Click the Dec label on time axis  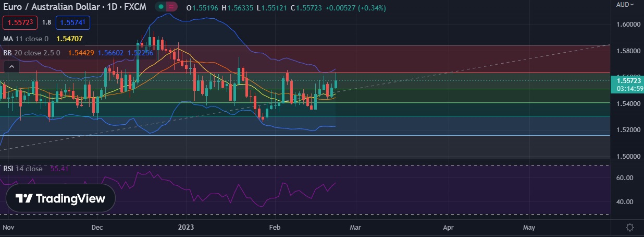pyautogui.click(x=96, y=228)
